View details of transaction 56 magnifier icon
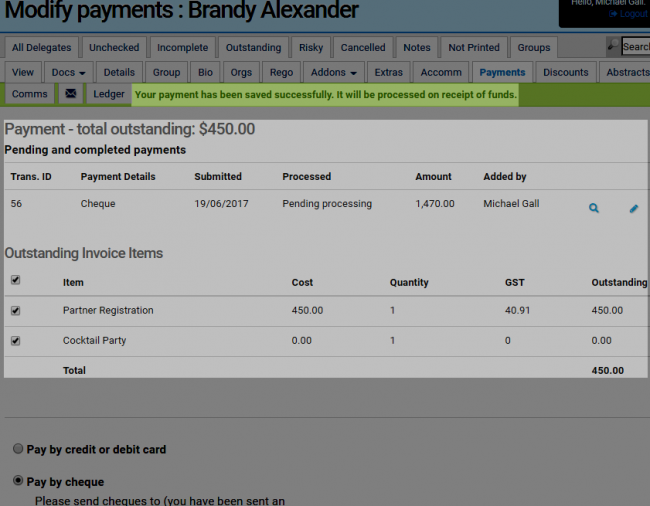 coord(594,208)
